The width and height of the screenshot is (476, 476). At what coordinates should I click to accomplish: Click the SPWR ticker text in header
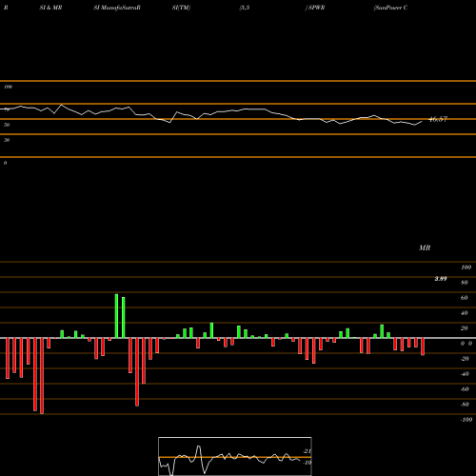316,8
